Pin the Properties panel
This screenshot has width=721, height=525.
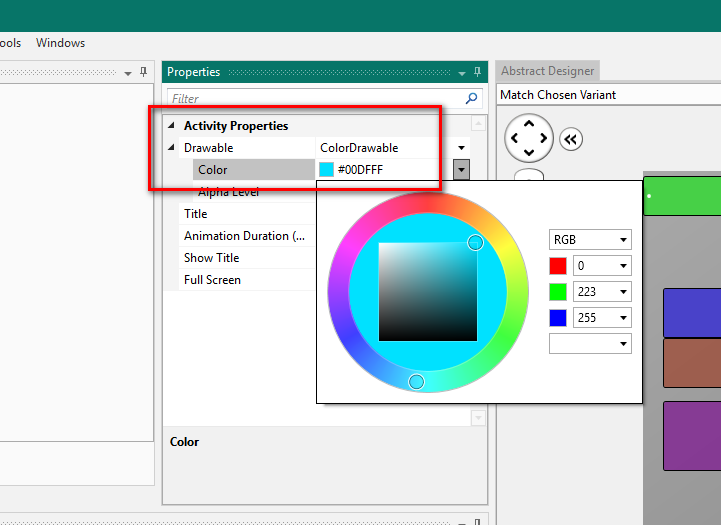(477, 72)
